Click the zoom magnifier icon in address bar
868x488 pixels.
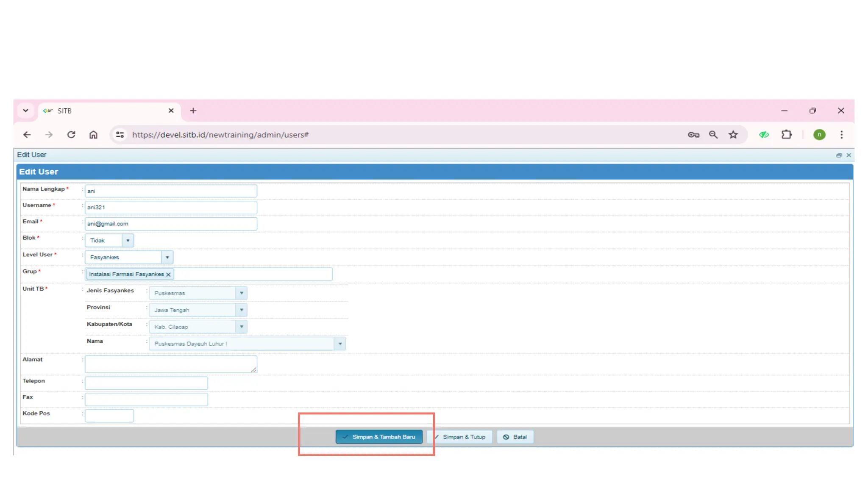coord(713,135)
